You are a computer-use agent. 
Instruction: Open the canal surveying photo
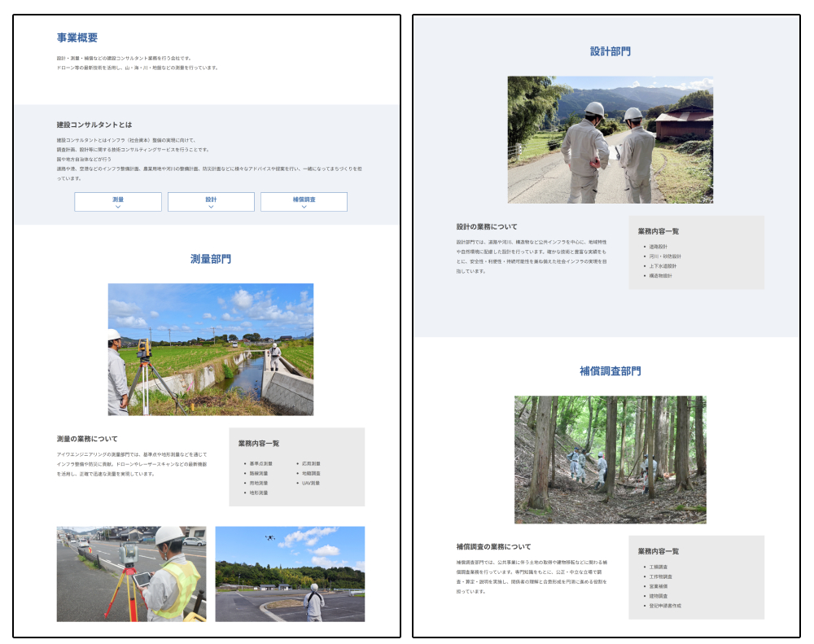tap(210, 349)
